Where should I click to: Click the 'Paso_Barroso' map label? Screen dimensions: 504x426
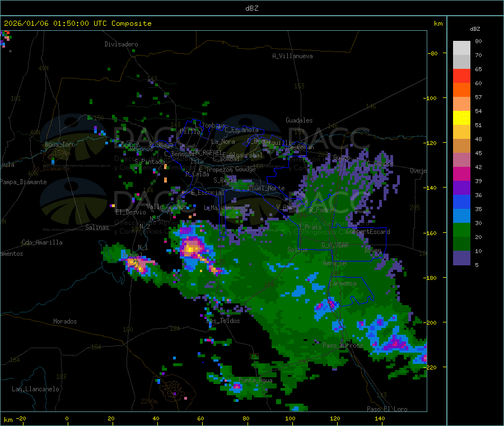343,345
